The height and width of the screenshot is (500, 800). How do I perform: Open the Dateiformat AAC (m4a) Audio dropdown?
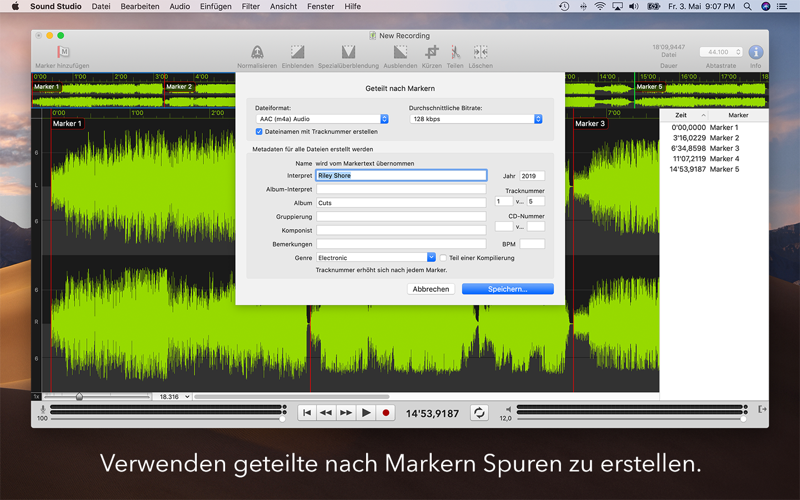pos(322,119)
